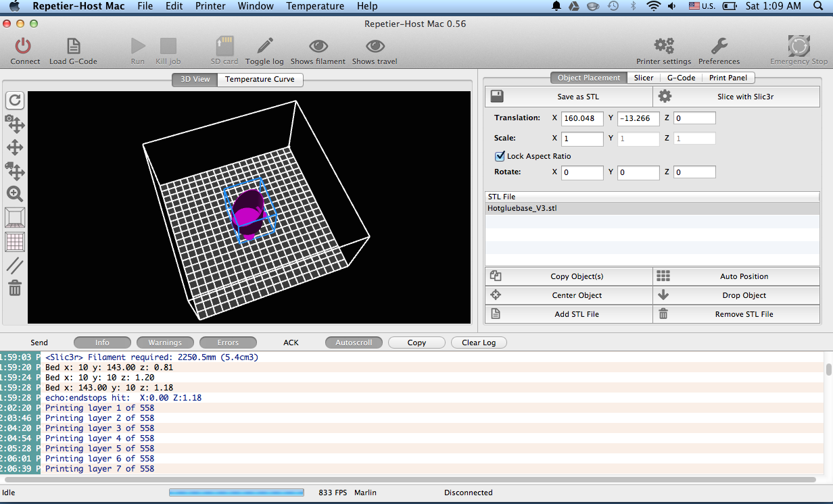The width and height of the screenshot is (833, 504).
Task: Click Center Object button
Action: point(569,295)
